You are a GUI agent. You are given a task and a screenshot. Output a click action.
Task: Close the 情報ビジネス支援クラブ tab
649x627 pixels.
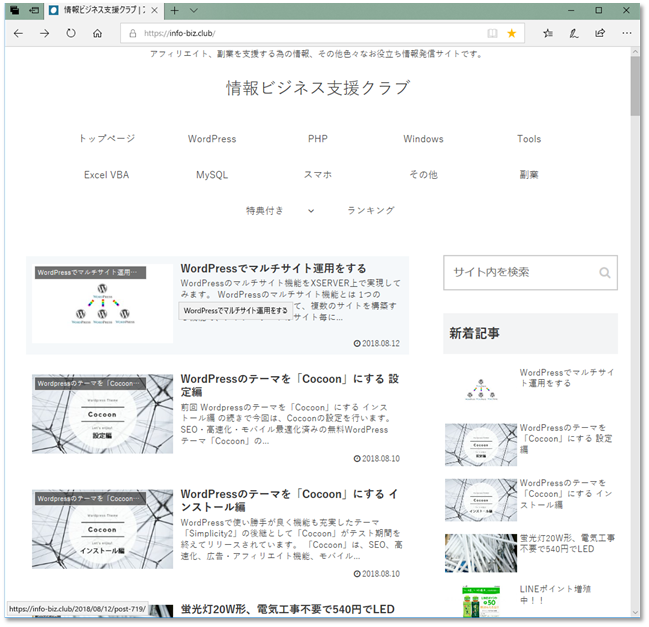(x=154, y=11)
